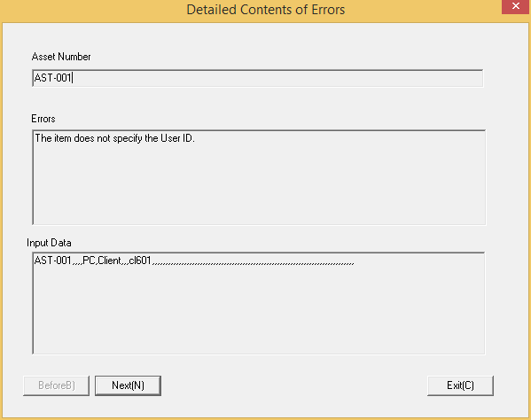Click the 'User ID' words in error message

176,138
